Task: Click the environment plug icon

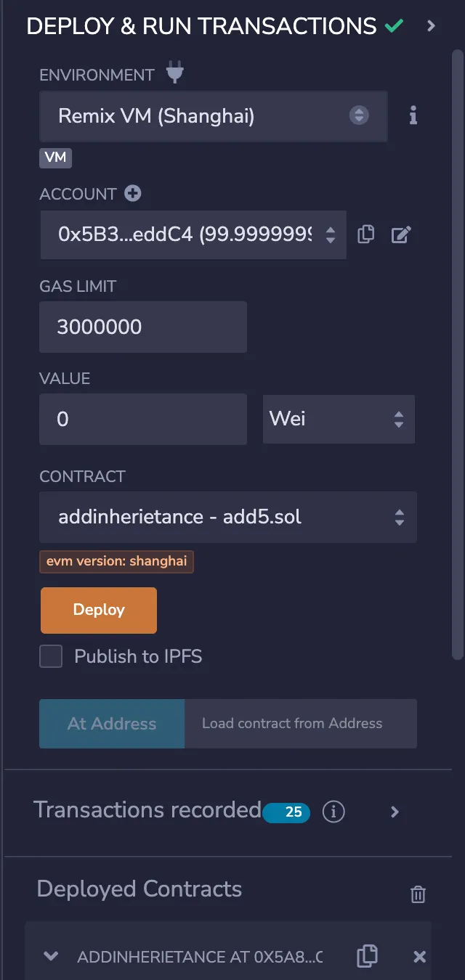Action: 174,73
